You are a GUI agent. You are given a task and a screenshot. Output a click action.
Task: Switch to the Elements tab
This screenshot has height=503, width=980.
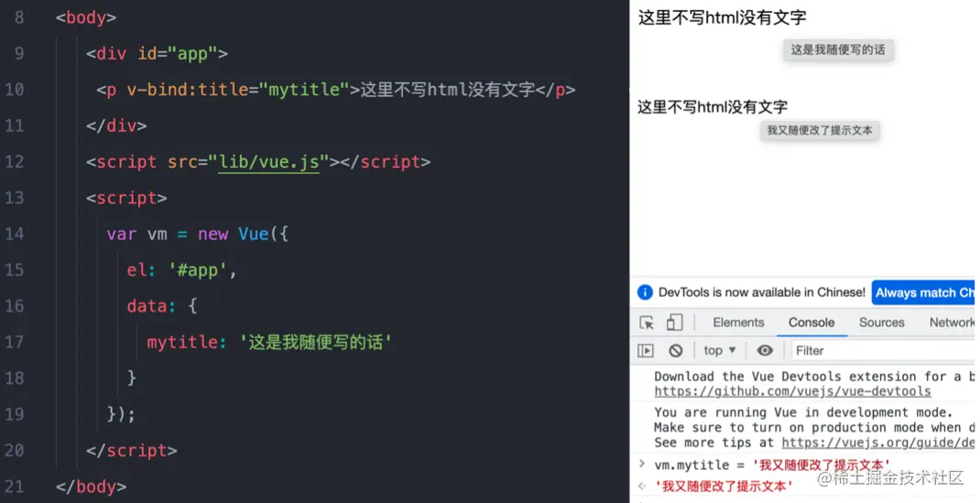[x=738, y=323]
